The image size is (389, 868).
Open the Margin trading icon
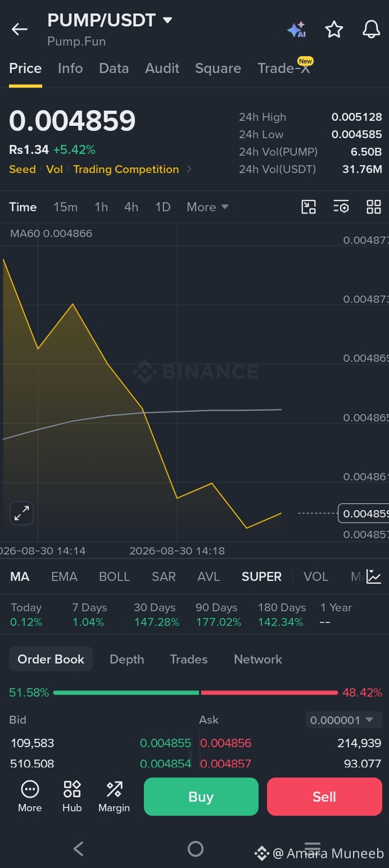tap(114, 796)
